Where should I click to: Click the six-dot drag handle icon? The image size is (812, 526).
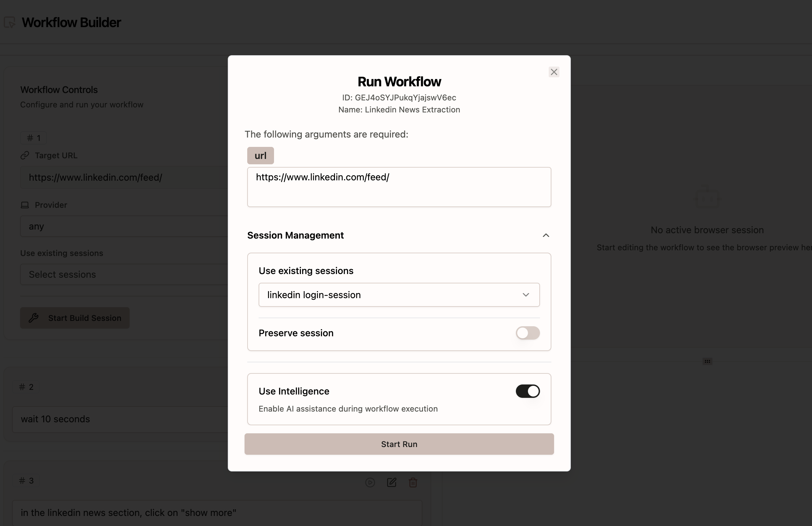707,361
